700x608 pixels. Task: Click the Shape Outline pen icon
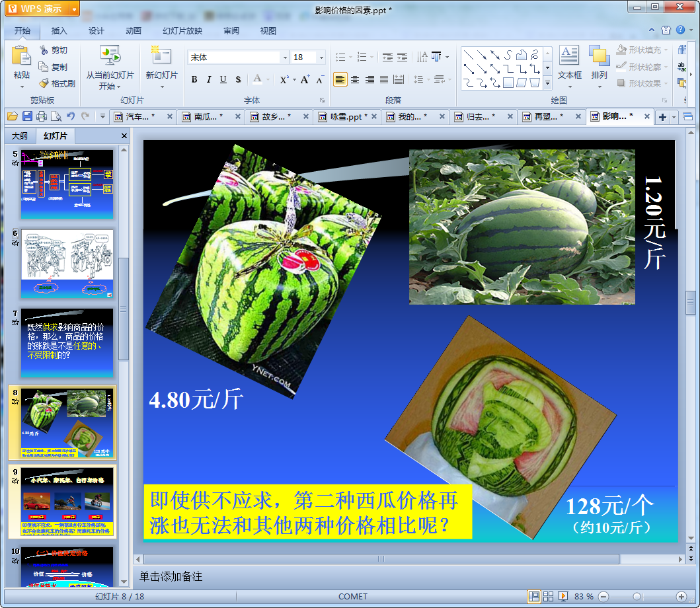coord(621,67)
